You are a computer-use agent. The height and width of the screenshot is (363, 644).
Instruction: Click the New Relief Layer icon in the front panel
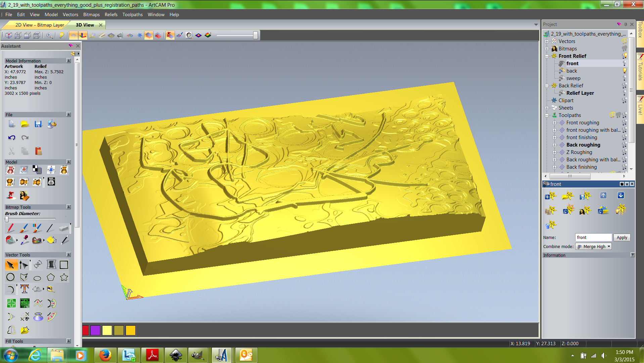(551, 196)
